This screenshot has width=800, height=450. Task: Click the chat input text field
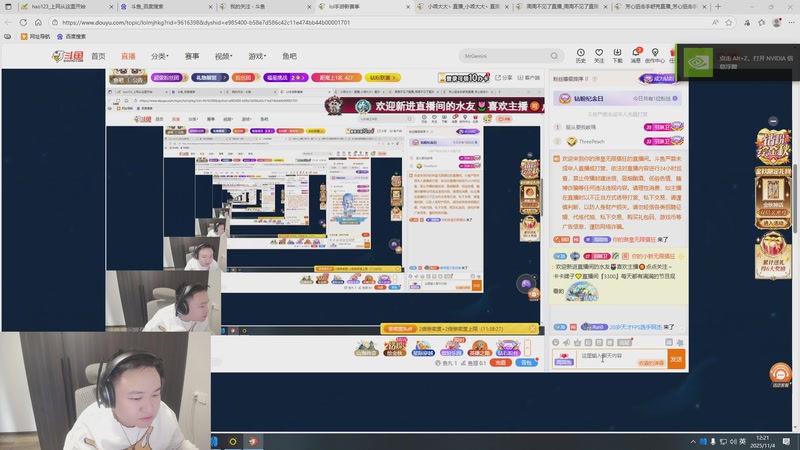pos(622,359)
